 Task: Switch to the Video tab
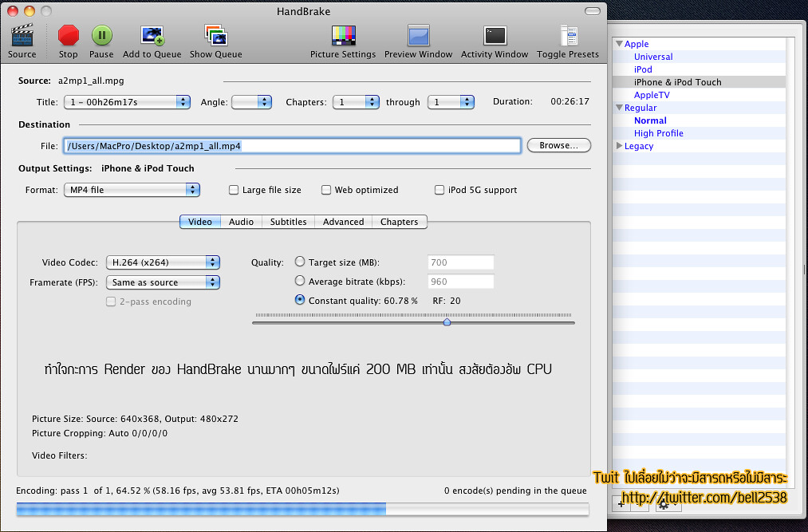[200, 222]
